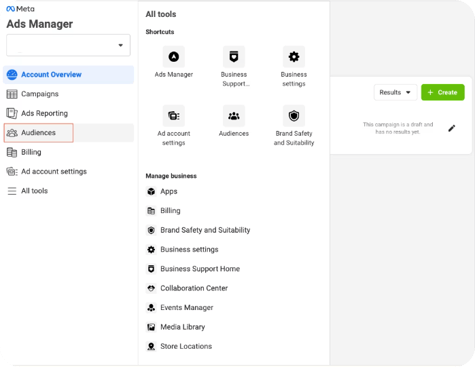The height and width of the screenshot is (367, 475).
Task: Click the pencil edit icon for draft campaign
Action: point(452,128)
